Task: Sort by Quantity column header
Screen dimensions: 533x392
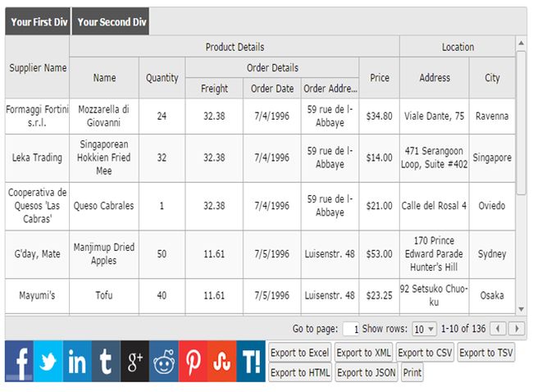Action: coord(162,78)
